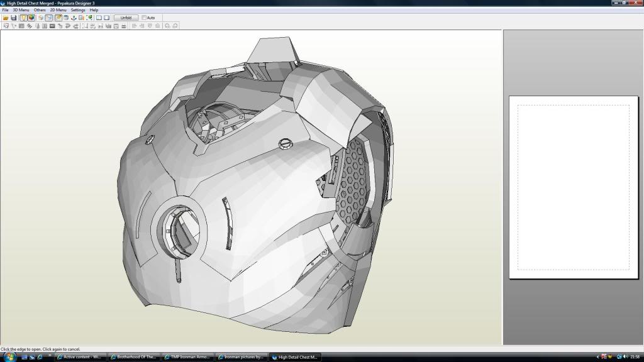
Task: Click the fourth icon in the lower toolbar row
Action: [x=29, y=26]
